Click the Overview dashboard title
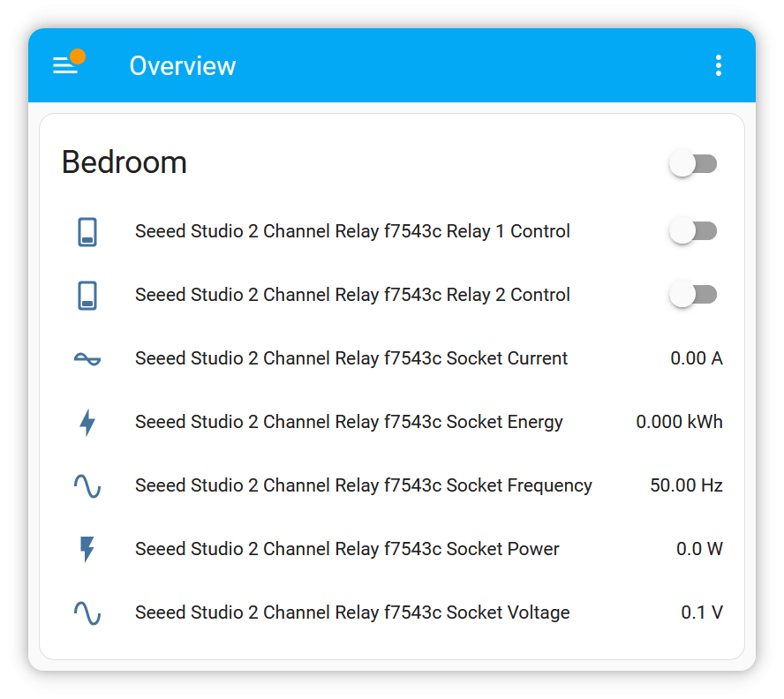This screenshot has height=699, width=784. point(183,66)
